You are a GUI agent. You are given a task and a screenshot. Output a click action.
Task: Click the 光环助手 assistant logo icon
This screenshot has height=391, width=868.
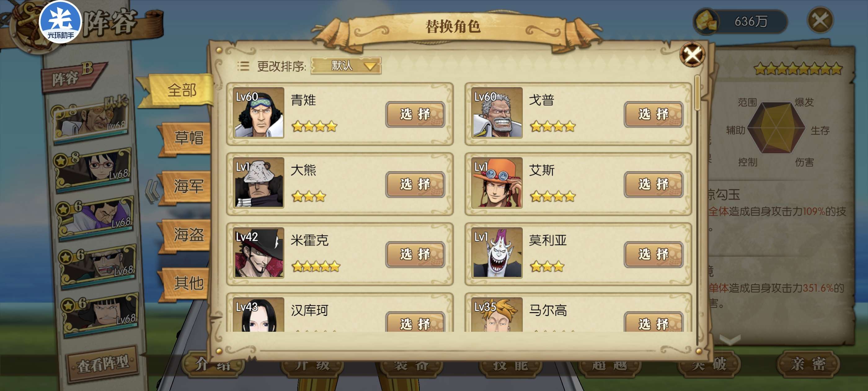61,22
